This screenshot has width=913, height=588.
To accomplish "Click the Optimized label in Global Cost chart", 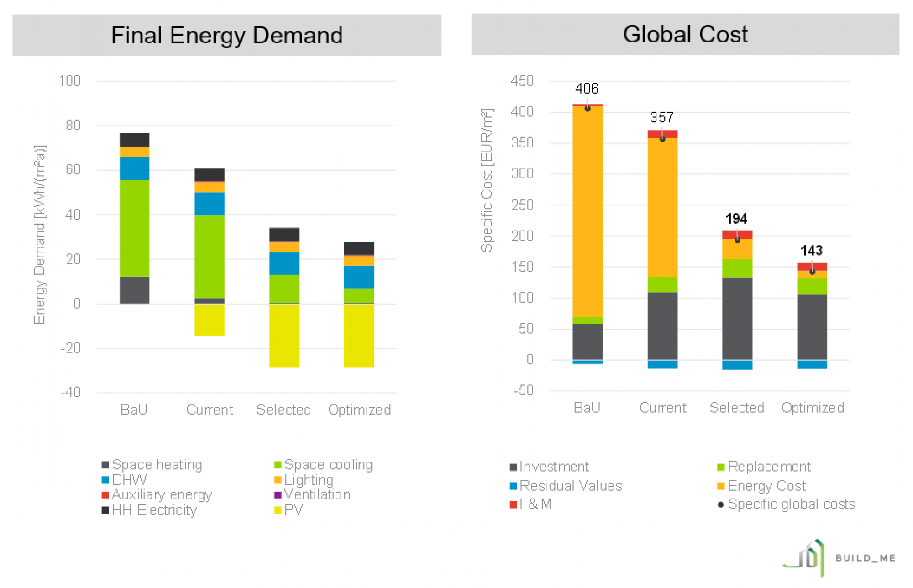I will pyautogui.click(x=813, y=408).
